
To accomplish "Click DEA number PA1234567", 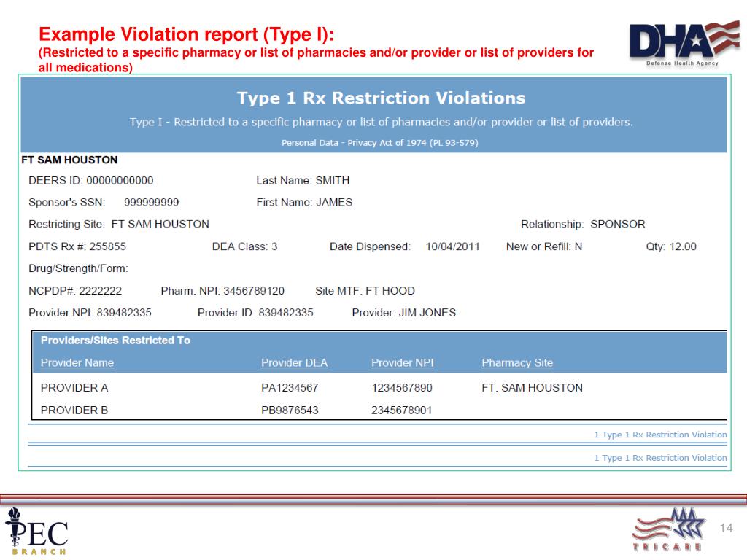I will tap(290, 388).
